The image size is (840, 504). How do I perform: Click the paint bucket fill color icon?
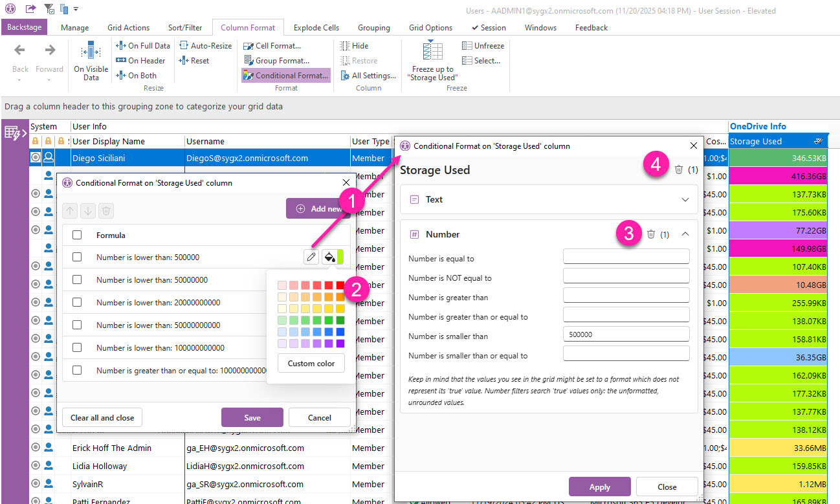(329, 257)
